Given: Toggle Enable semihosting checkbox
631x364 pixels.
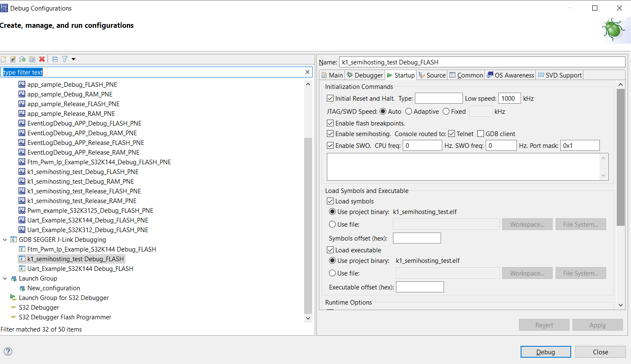Looking at the screenshot, I should (x=330, y=134).
